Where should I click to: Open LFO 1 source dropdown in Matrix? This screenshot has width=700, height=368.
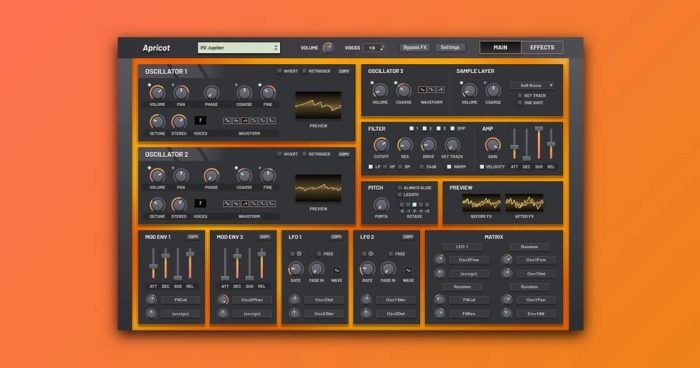tap(462, 247)
